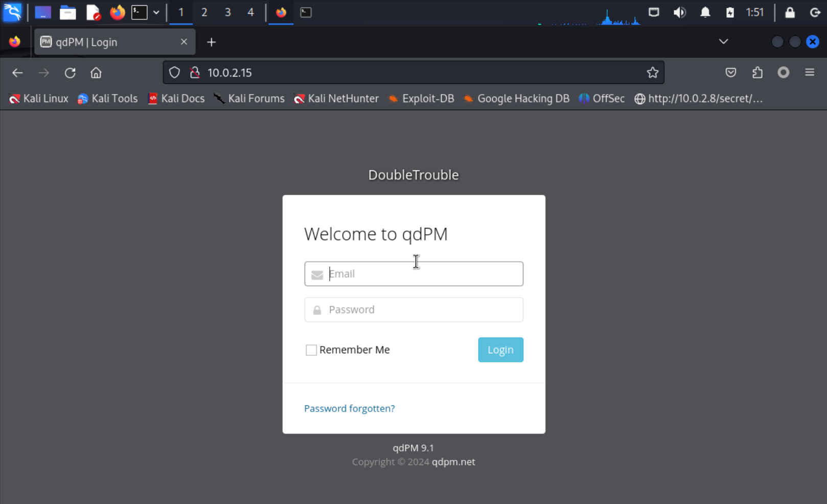Open the terminal emulator launcher in taskbar
This screenshot has height=504, width=827.
point(139,12)
